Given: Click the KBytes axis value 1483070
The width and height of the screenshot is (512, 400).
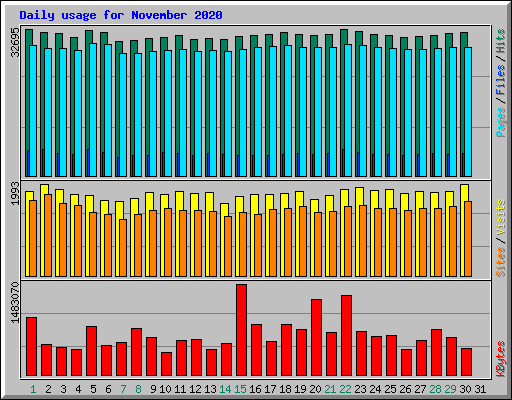Looking at the screenshot, I should click(15, 303).
